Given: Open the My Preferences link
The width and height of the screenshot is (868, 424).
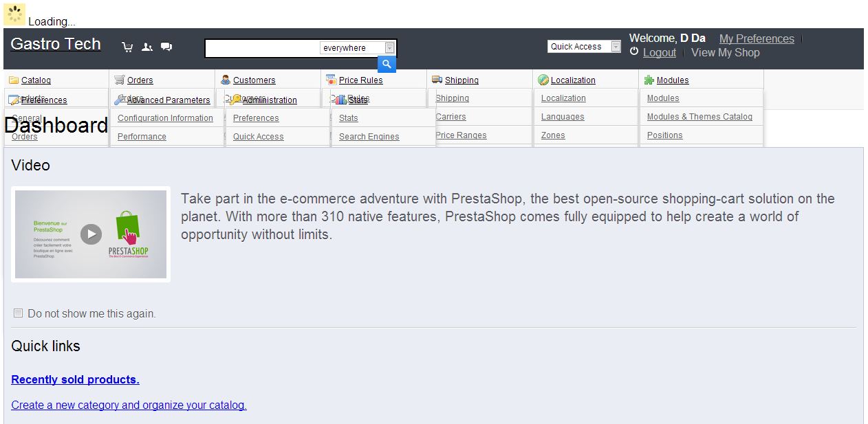Looking at the screenshot, I should pos(757,39).
